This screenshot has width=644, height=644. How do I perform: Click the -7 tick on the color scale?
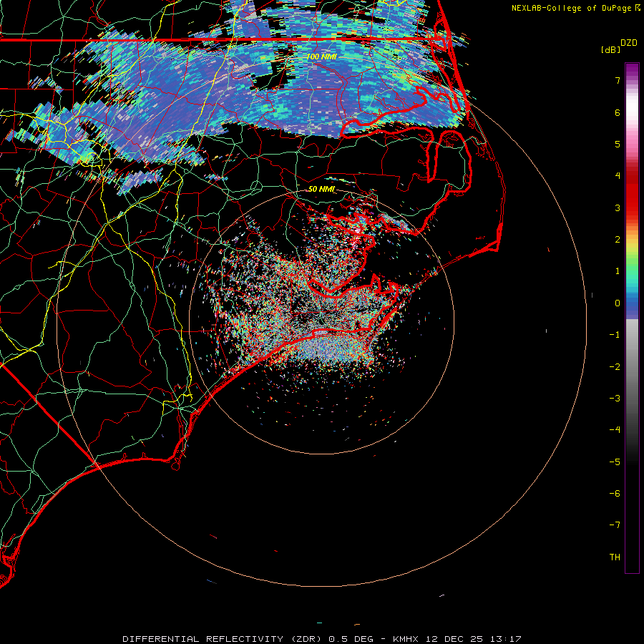click(x=615, y=525)
